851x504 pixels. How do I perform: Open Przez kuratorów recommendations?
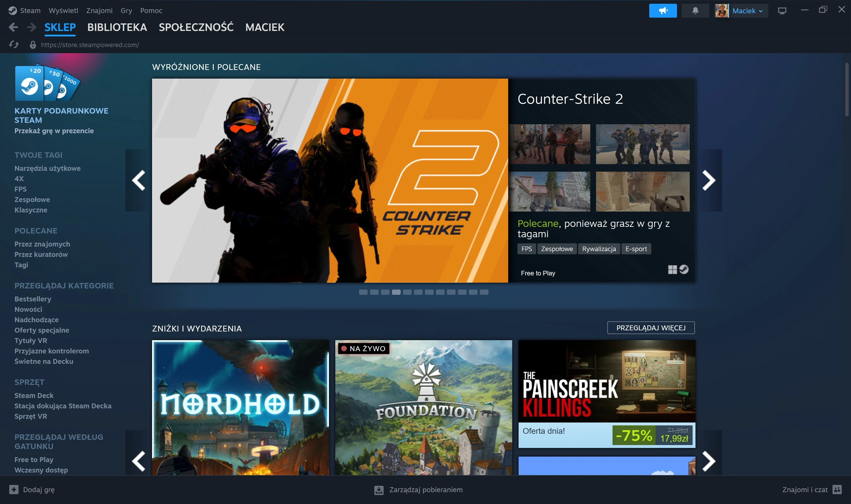click(41, 254)
